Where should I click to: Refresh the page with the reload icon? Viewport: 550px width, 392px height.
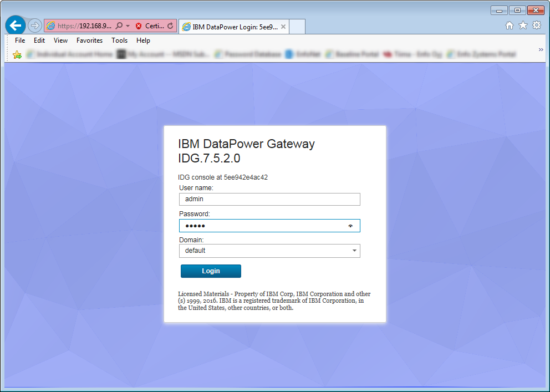point(171,25)
